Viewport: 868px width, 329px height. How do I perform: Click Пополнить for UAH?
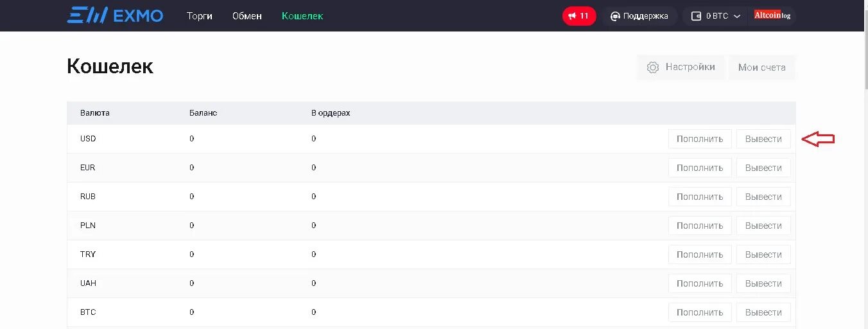point(700,283)
